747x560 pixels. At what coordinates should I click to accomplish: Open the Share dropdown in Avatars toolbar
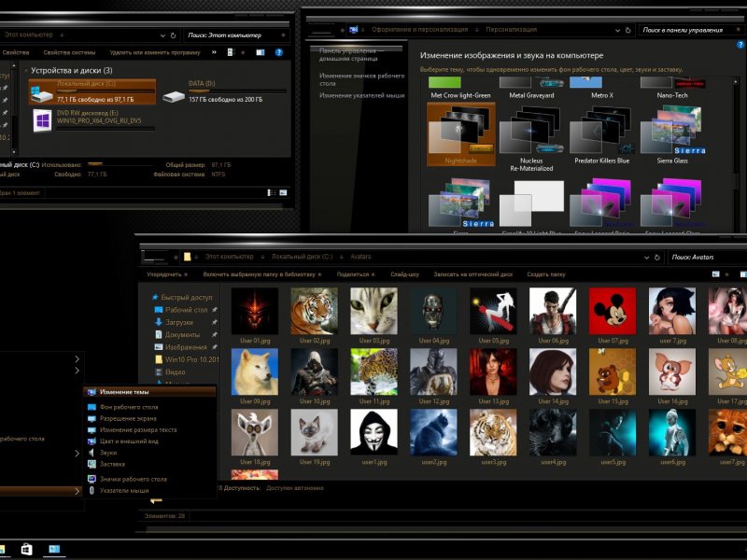356,274
